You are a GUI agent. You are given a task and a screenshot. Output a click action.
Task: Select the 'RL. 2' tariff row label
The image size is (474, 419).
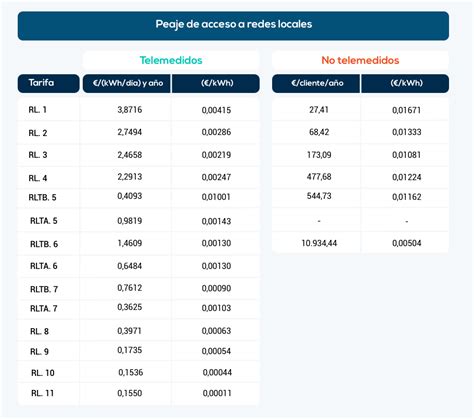coord(38,133)
